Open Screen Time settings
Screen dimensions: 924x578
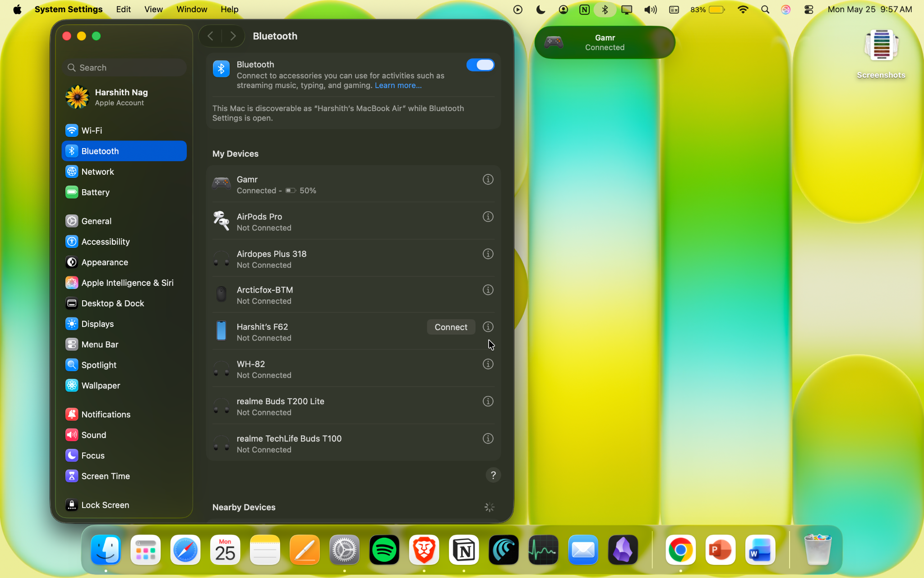click(125, 476)
